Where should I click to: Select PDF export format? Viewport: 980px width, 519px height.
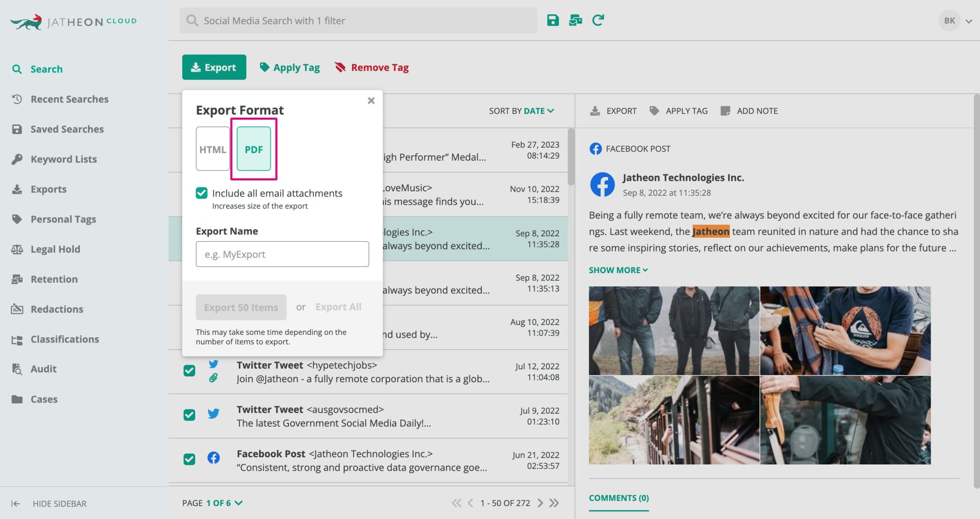point(254,149)
